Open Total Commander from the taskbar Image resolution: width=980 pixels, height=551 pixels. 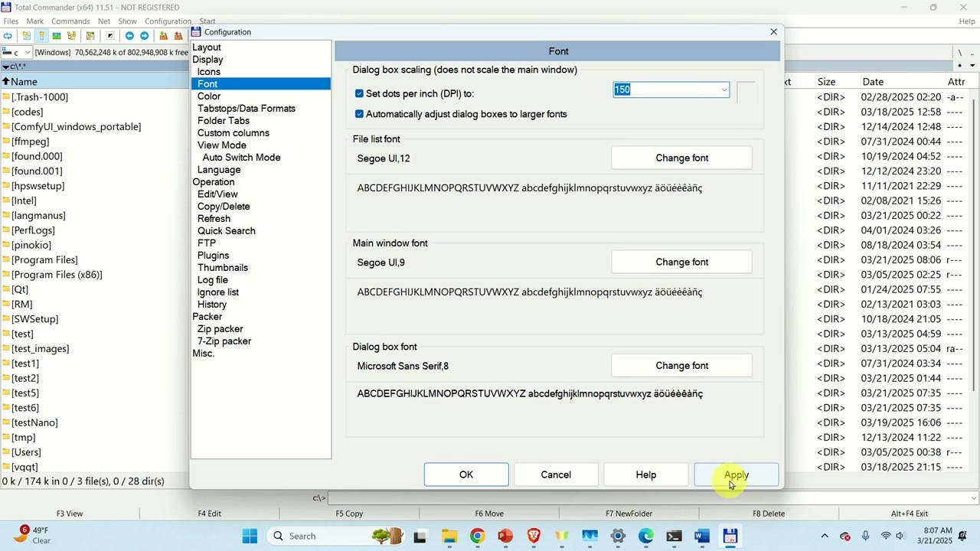point(730,536)
